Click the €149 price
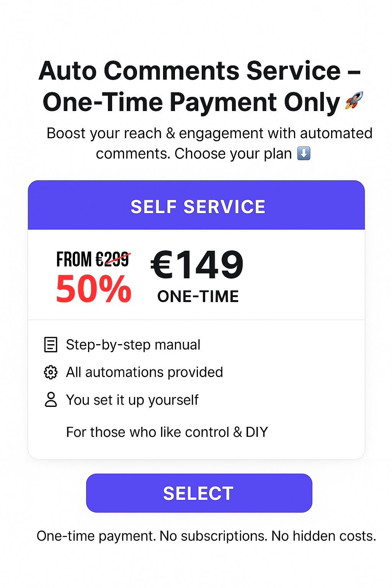The width and height of the screenshot is (392, 588). 197,265
